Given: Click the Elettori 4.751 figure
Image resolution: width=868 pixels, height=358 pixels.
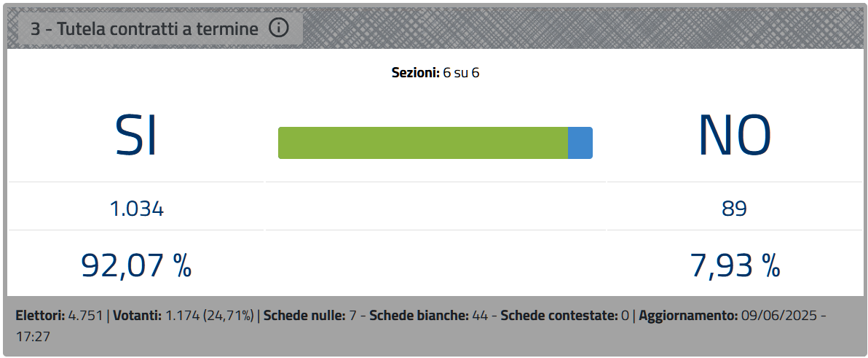Looking at the screenshot, I should (x=86, y=316).
